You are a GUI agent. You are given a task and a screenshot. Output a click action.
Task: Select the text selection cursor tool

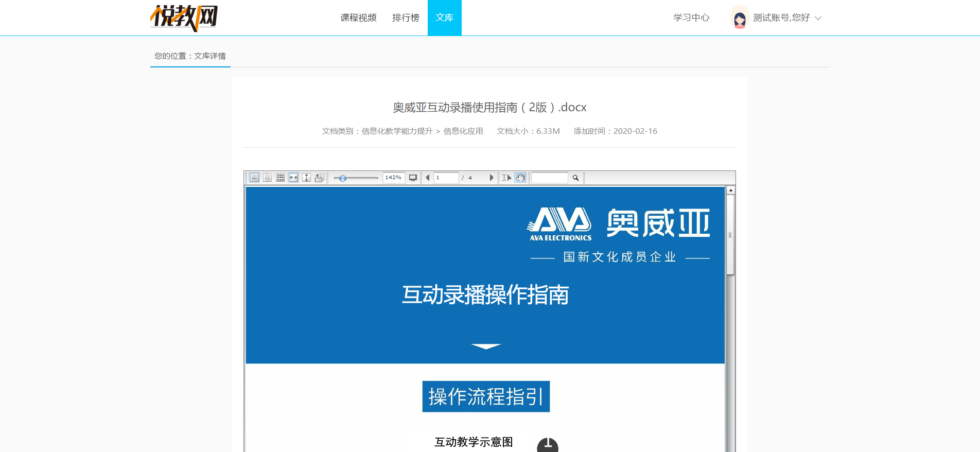[507, 178]
